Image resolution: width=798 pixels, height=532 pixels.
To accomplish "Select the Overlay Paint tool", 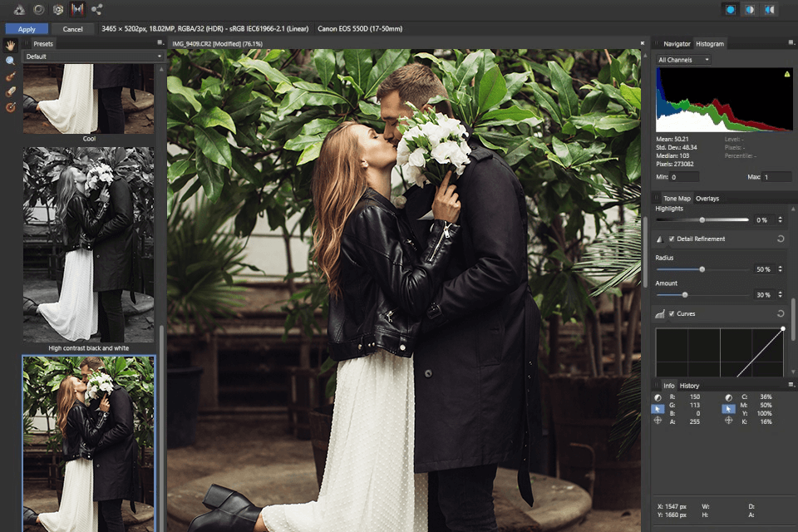I will point(10,76).
